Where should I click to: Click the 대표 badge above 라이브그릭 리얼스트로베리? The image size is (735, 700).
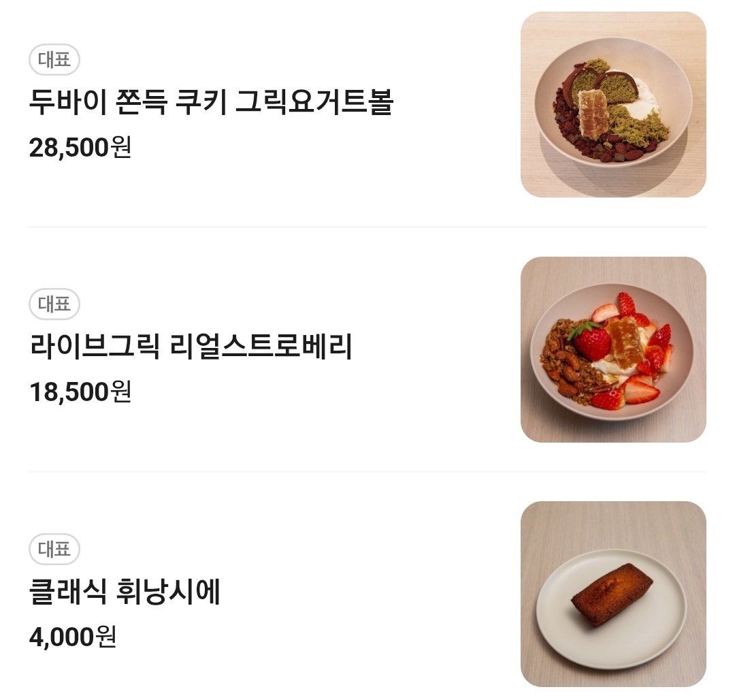(x=54, y=304)
